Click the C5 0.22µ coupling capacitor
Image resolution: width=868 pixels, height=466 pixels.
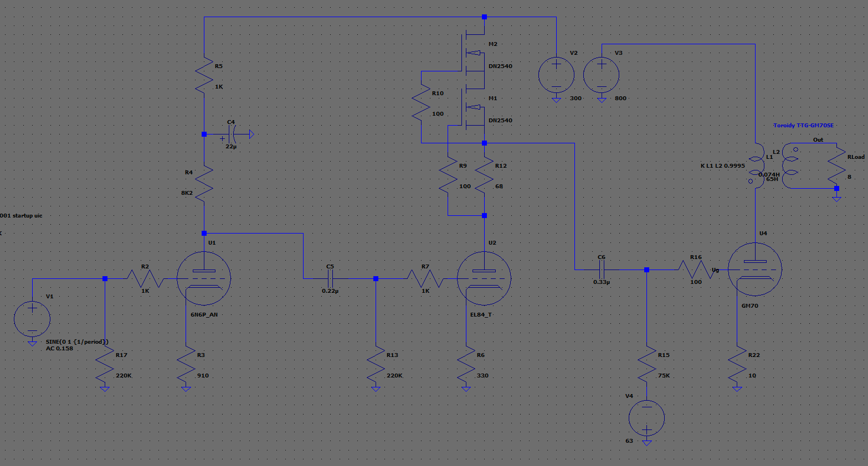point(330,278)
